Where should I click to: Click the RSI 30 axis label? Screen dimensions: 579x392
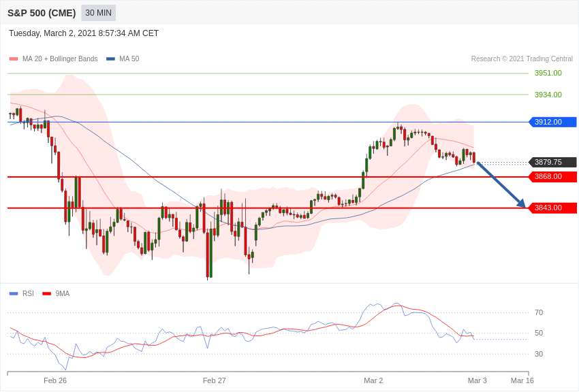pyautogui.click(x=539, y=354)
